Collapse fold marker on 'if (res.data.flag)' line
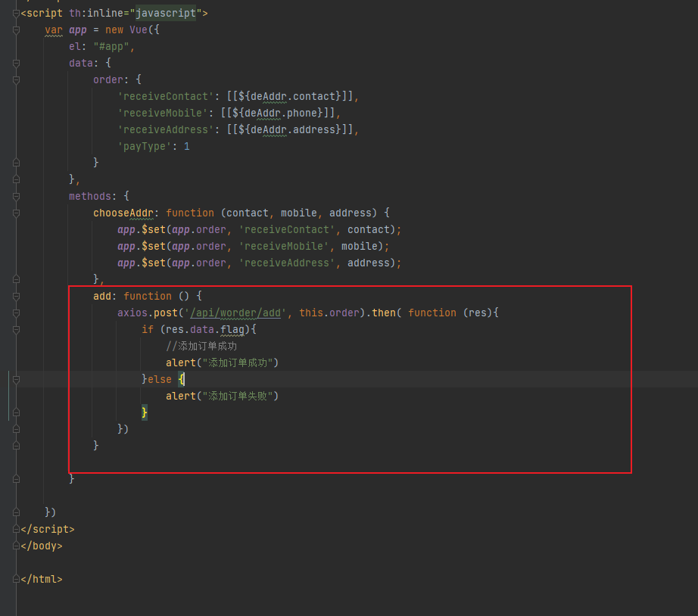The width and height of the screenshot is (698, 616). (16, 330)
